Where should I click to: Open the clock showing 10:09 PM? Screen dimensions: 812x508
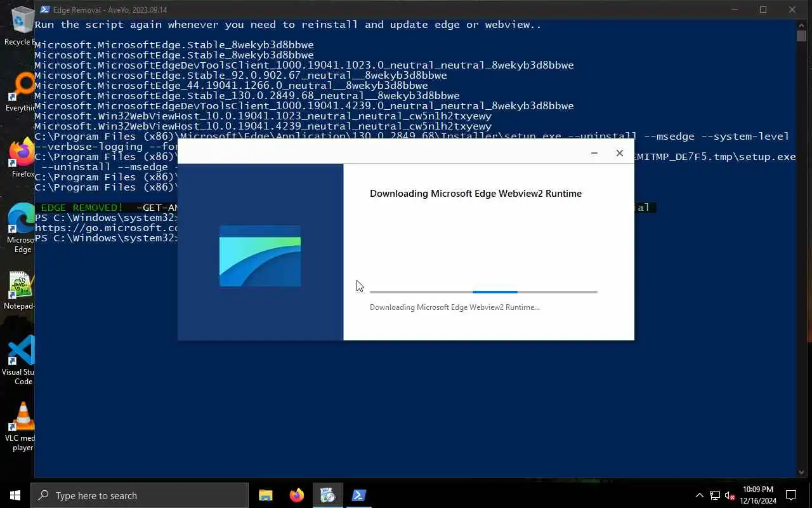coord(758,495)
